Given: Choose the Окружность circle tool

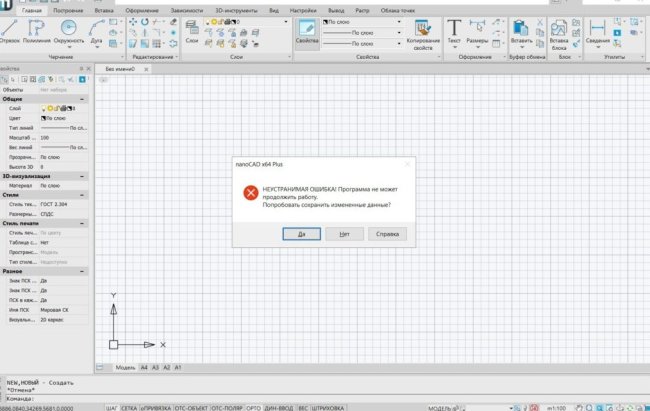Looking at the screenshot, I should coord(69,30).
